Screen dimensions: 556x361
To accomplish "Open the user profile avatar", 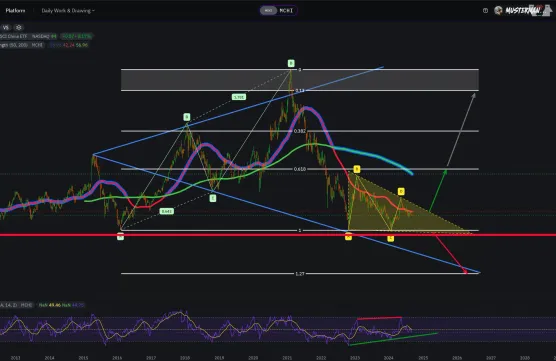I will click(498, 10).
